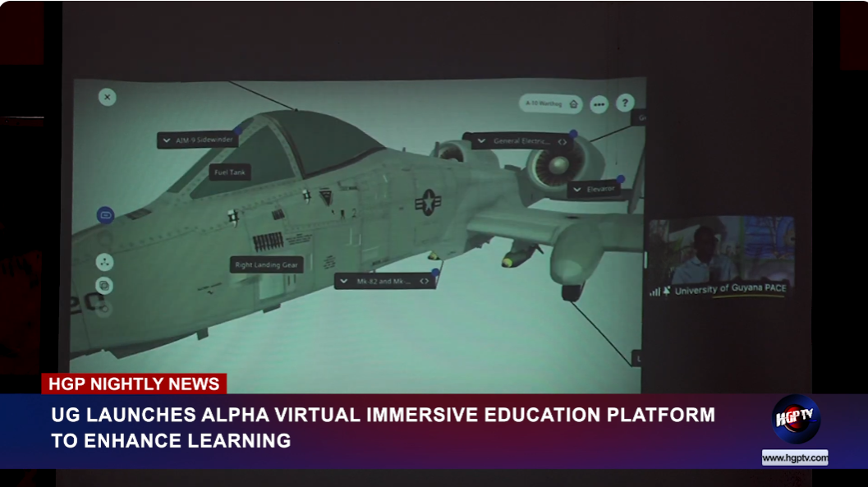Click the home icon beside A-10 Warthog

[572, 104]
